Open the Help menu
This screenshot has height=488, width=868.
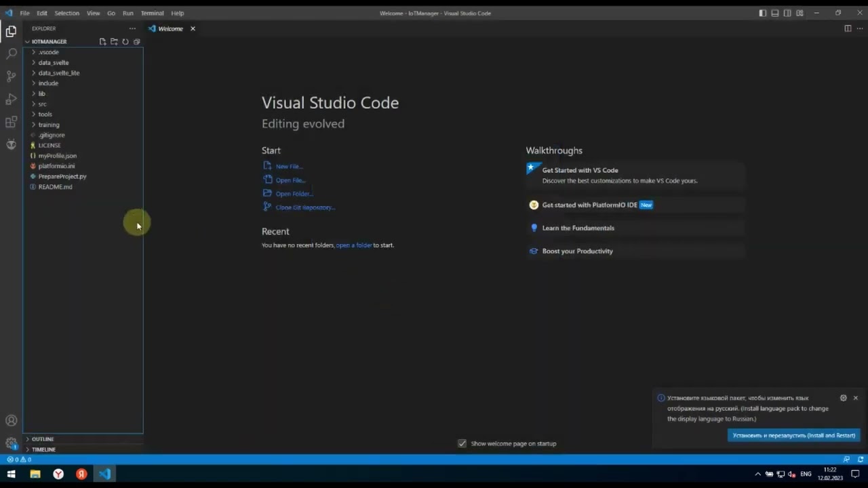click(177, 13)
